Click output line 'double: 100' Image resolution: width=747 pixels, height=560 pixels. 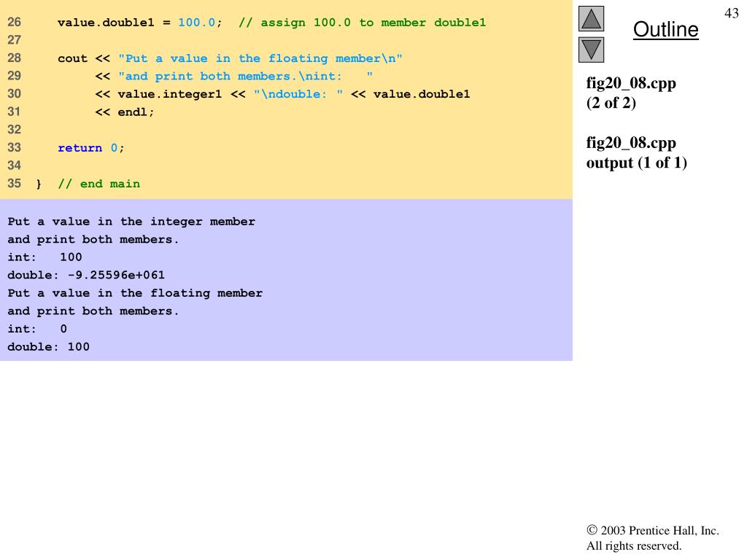(49, 347)
